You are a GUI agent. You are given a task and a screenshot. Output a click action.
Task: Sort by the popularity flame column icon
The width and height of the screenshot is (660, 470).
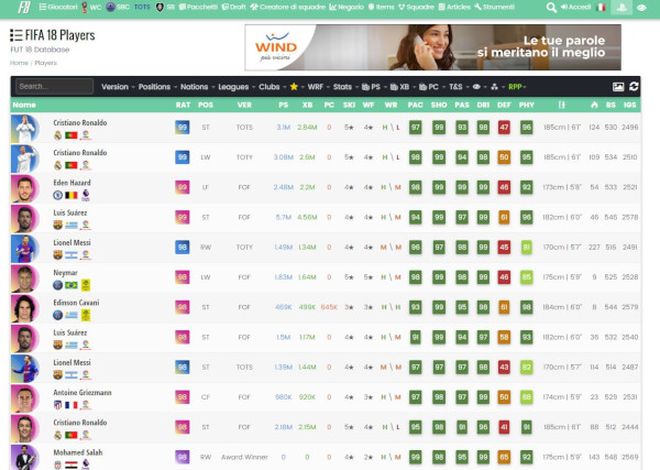[x=594, y=105]
